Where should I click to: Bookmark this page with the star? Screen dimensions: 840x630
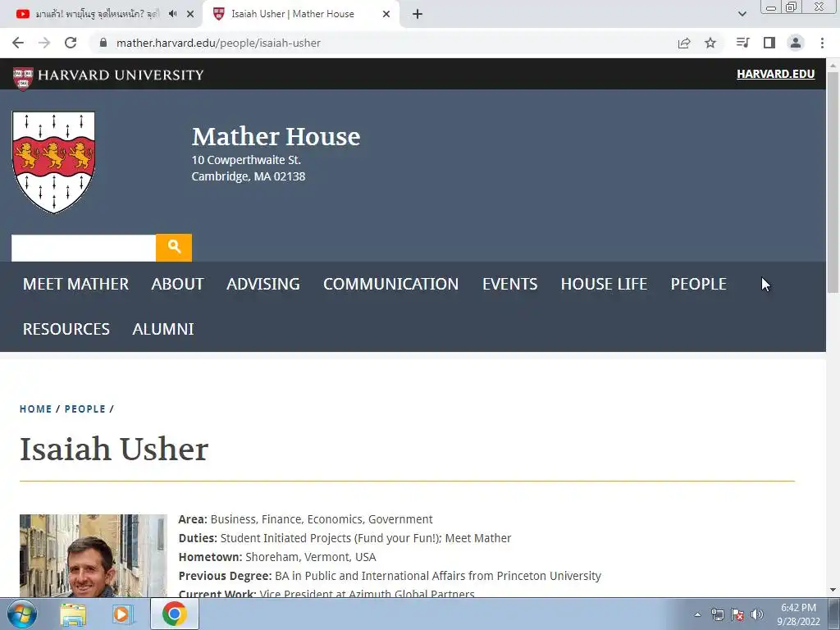(x=710, y=43)
